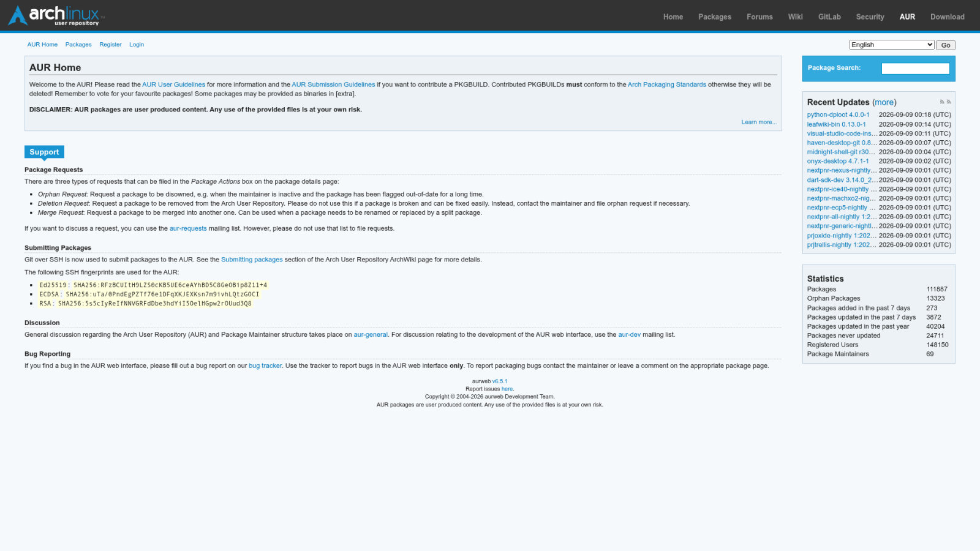Open the nextpnr-generic-nightly package link
The height and width of the screenshot is (551, 980).
(842, 226)
